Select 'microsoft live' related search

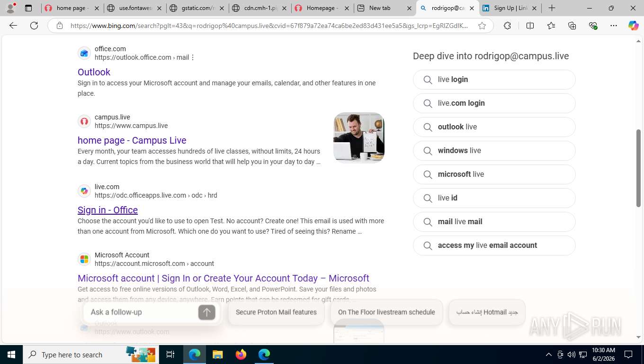pyautogui.click(x=494, y=174)
